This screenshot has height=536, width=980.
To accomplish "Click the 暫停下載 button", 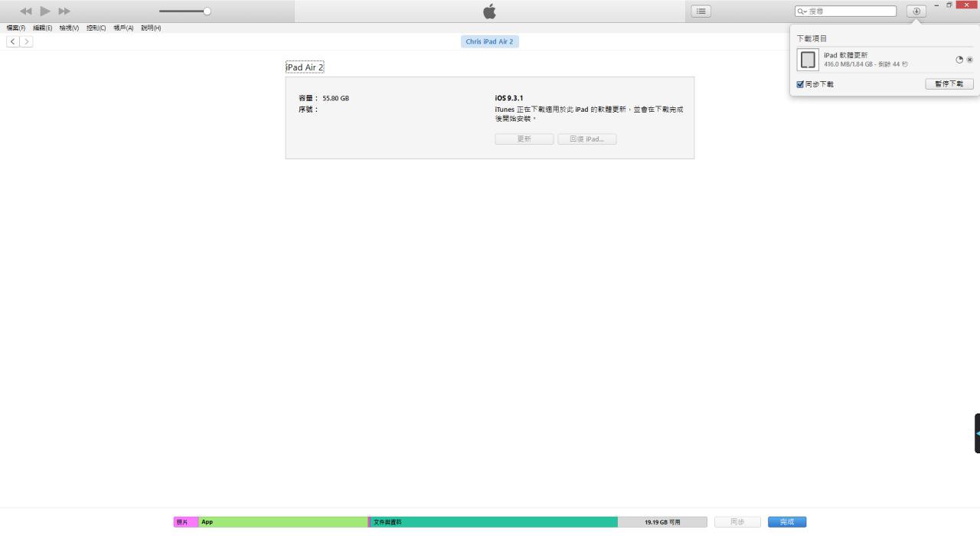I will coord(949,83).
